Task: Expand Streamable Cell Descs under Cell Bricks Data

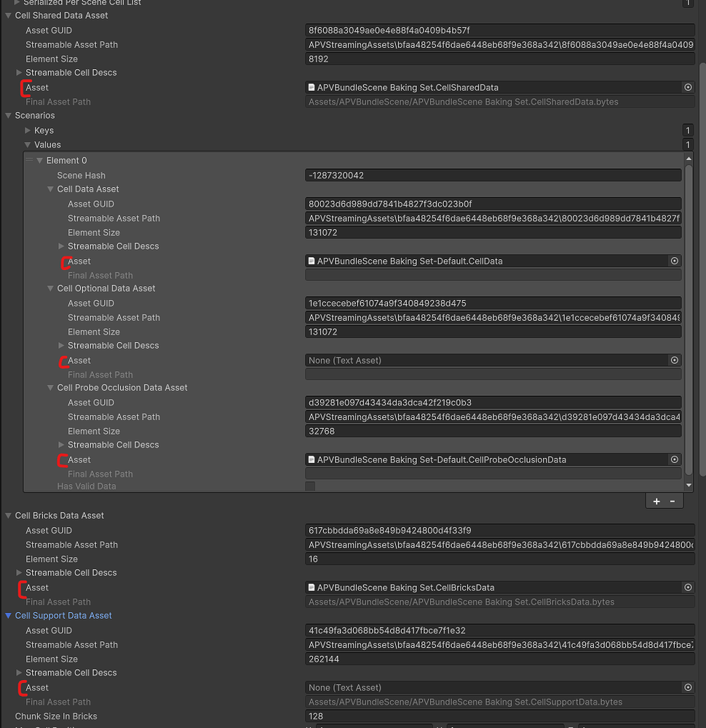Action: click(21, 572)
